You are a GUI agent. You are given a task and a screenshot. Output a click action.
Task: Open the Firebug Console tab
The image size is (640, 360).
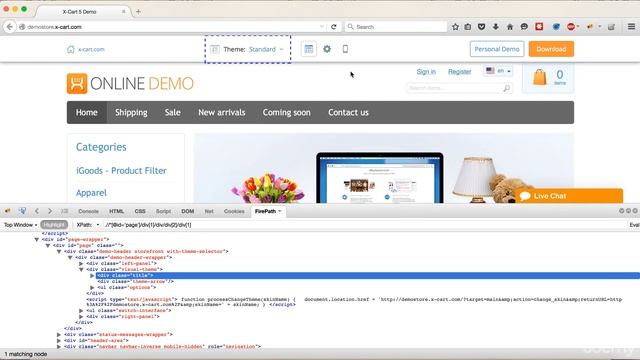(88, 211)
